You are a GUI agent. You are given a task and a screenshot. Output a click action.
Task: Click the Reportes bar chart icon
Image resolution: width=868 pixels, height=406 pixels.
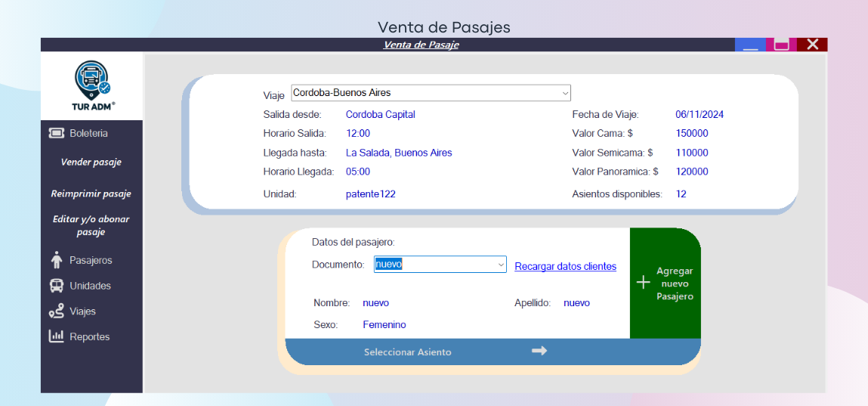[x=57, y=336]
